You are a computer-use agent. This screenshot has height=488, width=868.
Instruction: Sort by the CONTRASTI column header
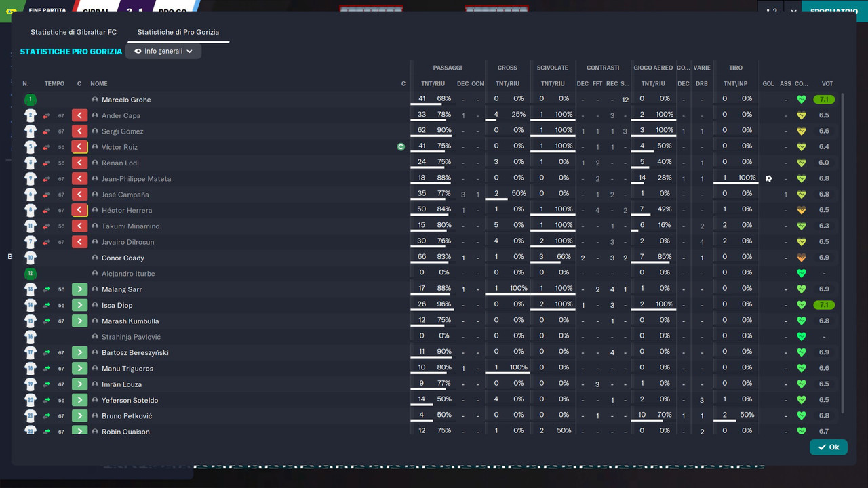[x=603, y=68]
